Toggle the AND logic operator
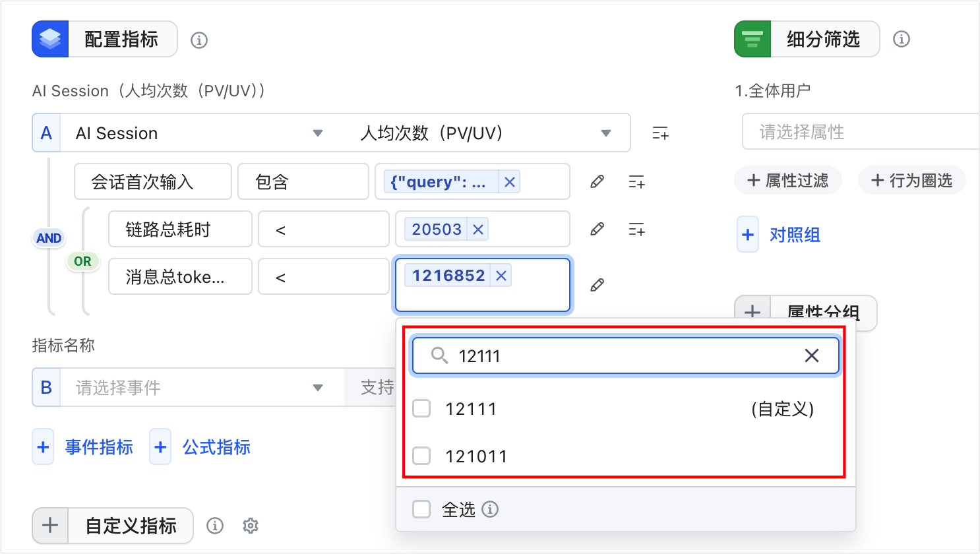This screenshot has height=554, width=980. pyautogui.click(x=49, y=238)
